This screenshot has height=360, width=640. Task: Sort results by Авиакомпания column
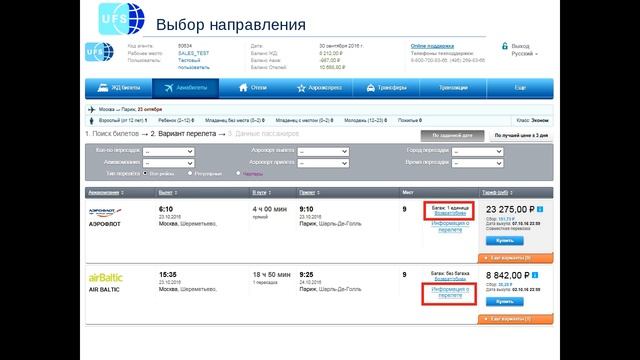(x=104, y=193)
